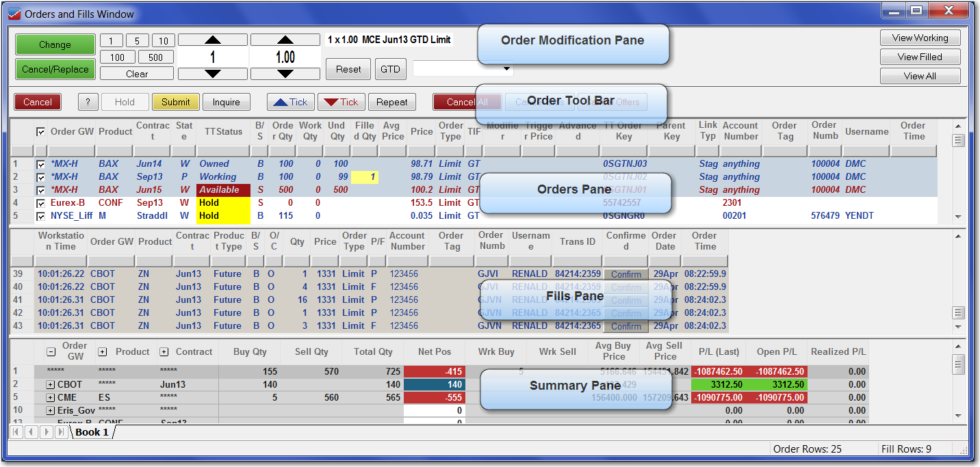The width and height of the screenshot is (980, 467).
Task: Click the View Filled button
Action: tap(920, 57)
